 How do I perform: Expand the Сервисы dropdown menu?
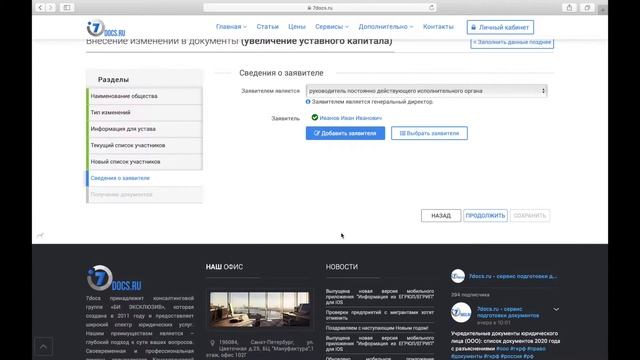(332, 27)
